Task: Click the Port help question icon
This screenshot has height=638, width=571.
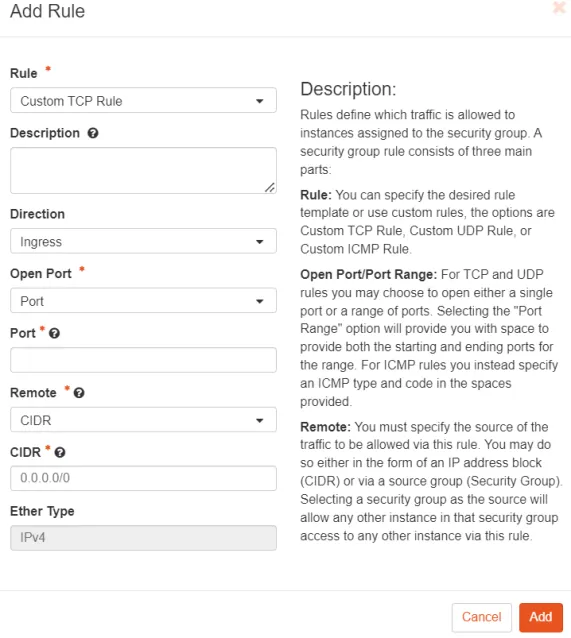Action: click(x=54, y=333)
